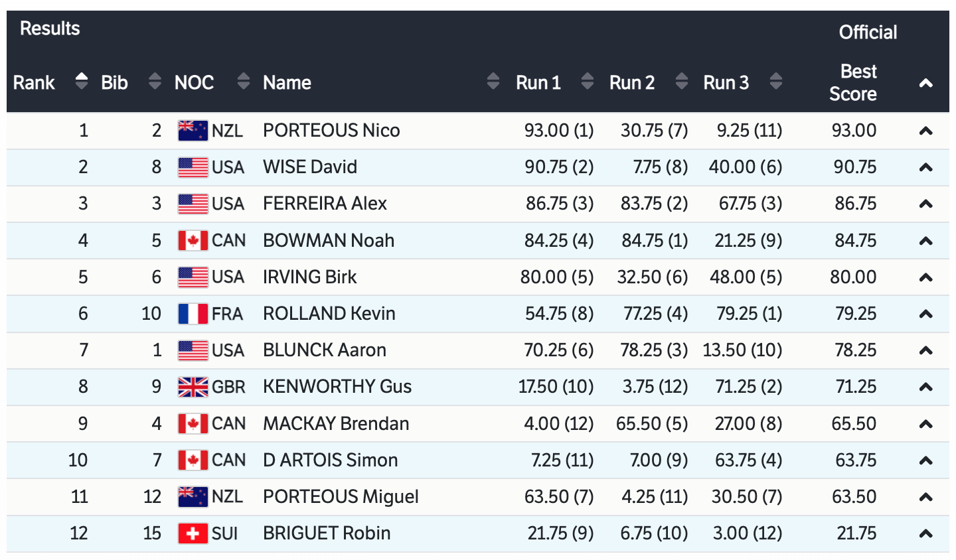Expand the WISE David row chevron
The image size is (956, 560).
coord(925,168)
